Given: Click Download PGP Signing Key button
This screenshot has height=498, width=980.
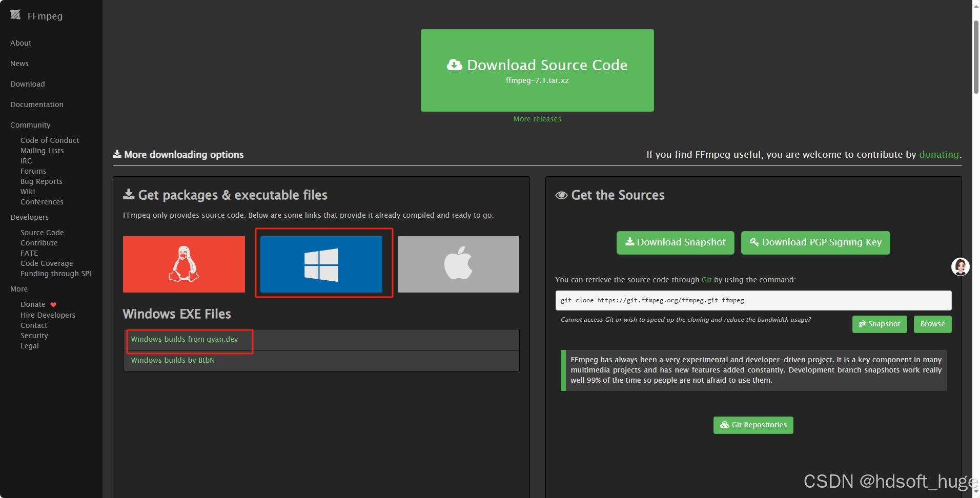Looking at the screenshot, I should point(815,243).
